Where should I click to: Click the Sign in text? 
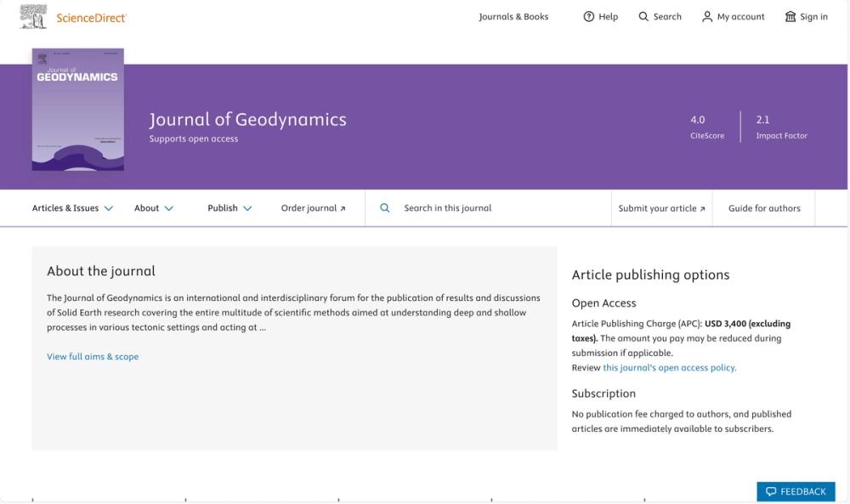(x=813, y=17)
